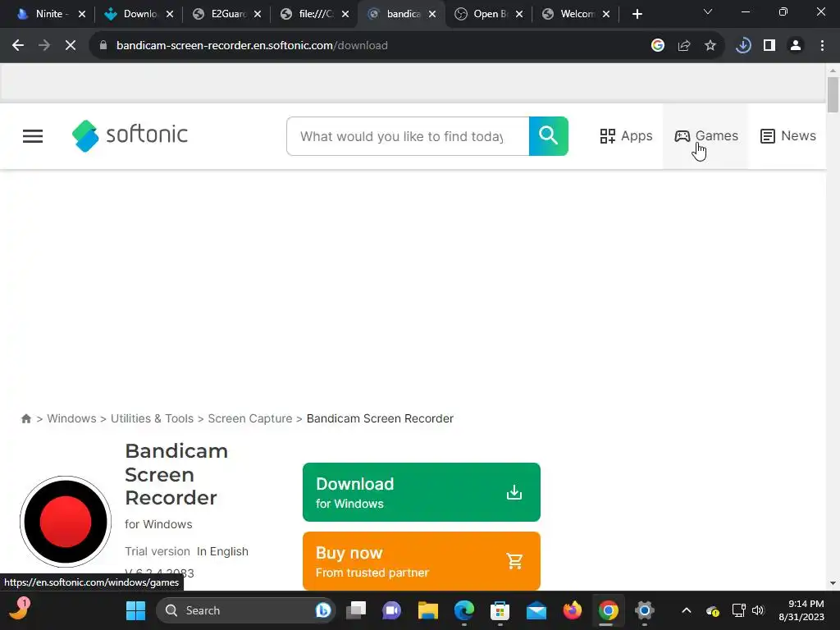The width and height of the screenshot is (840, 630).
Task: Click the taskbar Search box
Action: pos(246,610)
